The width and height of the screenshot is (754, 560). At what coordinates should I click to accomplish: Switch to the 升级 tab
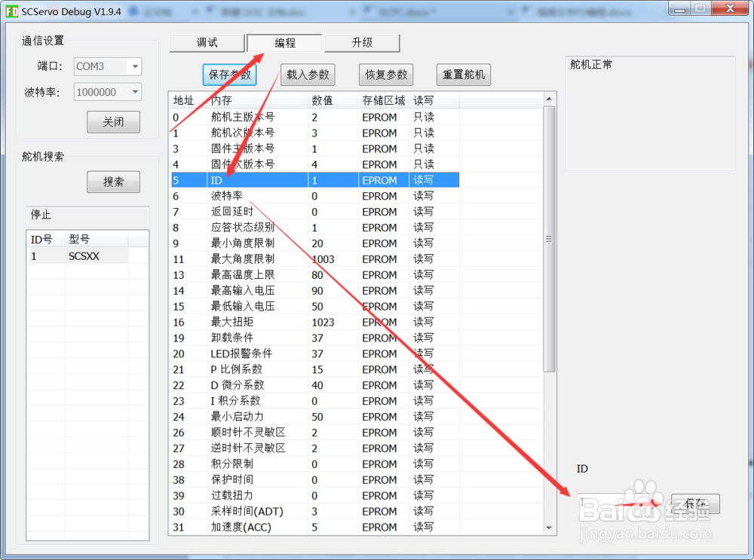(x=362, y=42)
